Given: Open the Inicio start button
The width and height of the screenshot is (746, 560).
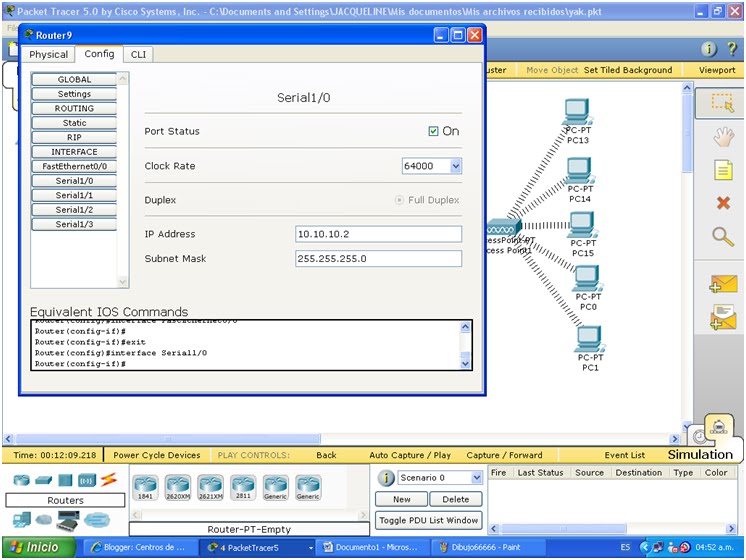Looking at the screenshot, I should [x=39, y=547].
